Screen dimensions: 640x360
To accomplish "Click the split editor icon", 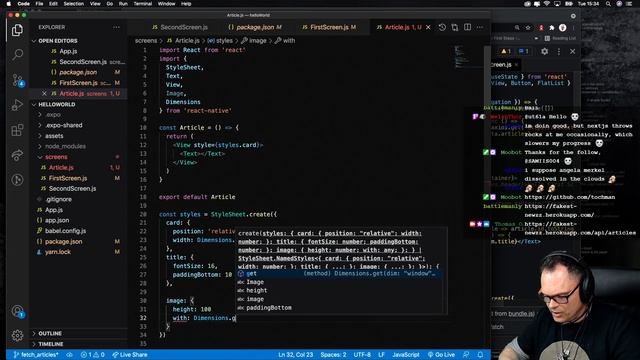I will click(x=467, y=27).
